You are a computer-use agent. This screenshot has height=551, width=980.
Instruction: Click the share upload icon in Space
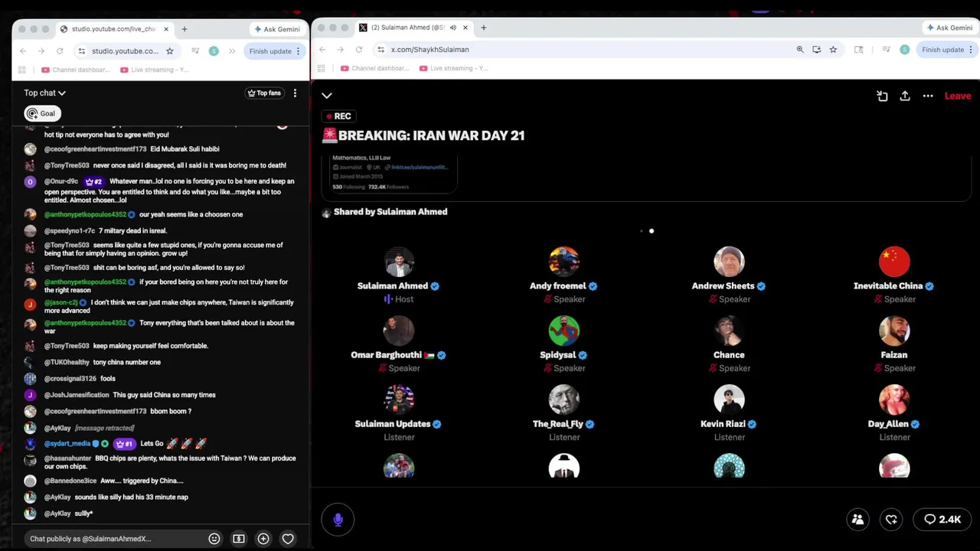[905, 96]
